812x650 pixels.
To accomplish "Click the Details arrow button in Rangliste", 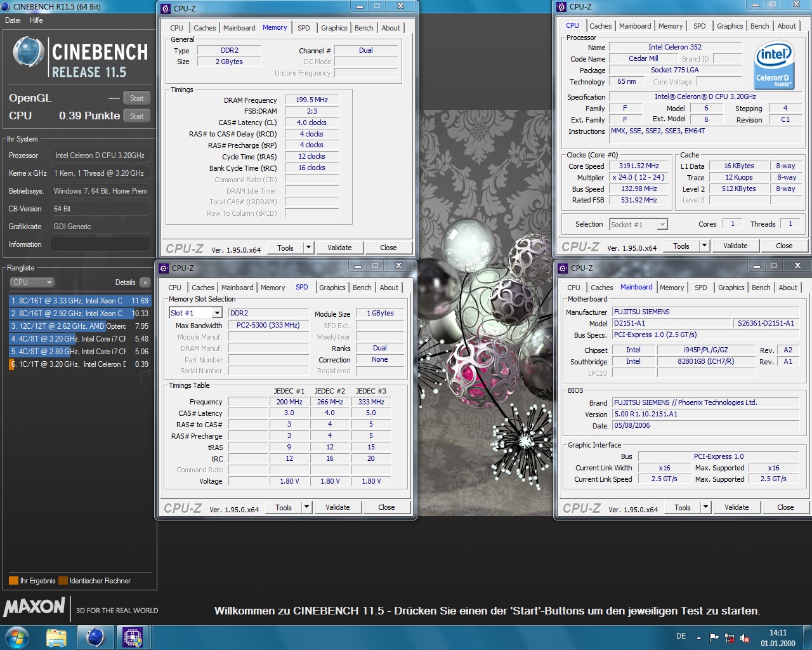I will click(x=145, y=282).
